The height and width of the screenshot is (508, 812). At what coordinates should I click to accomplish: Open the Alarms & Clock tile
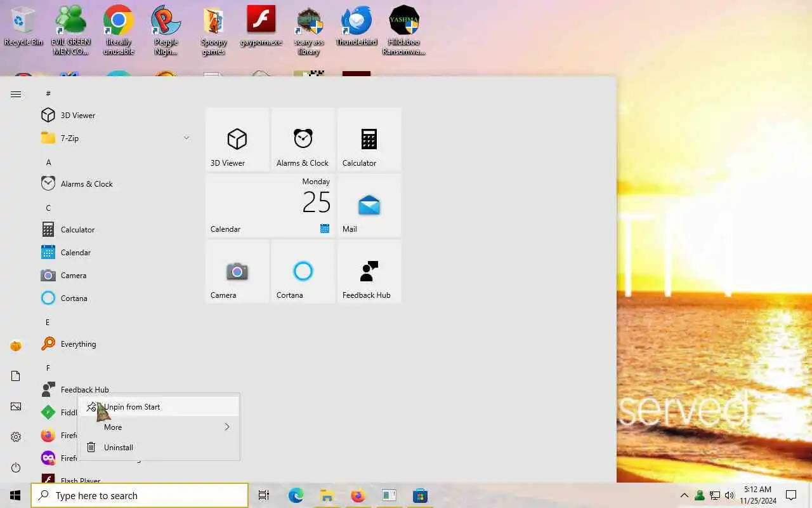pos(303,139)
